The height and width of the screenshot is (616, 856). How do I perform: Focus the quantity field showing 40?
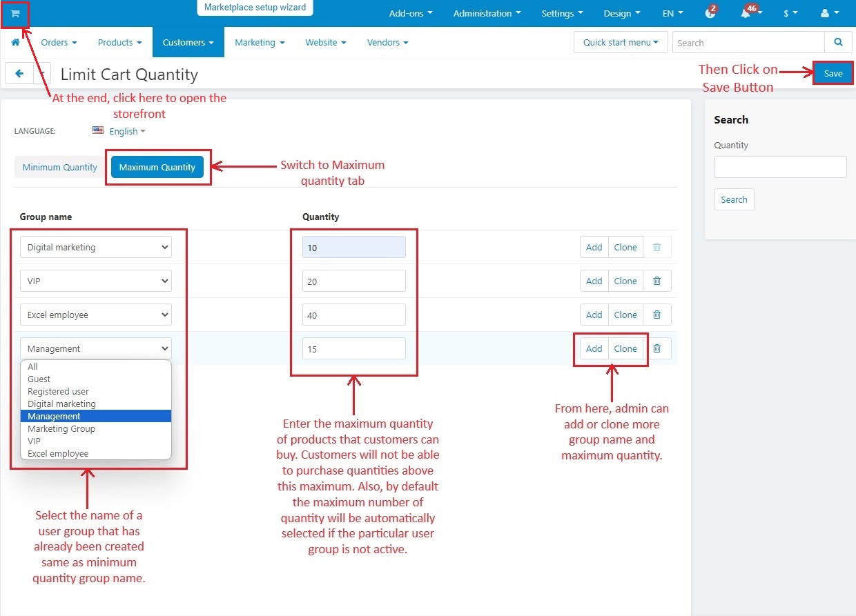pos(354,315)
